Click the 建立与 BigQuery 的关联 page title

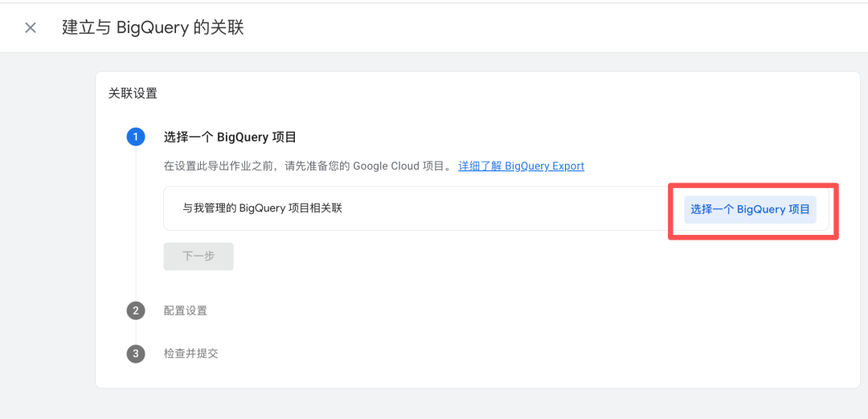tap(153, 27)
